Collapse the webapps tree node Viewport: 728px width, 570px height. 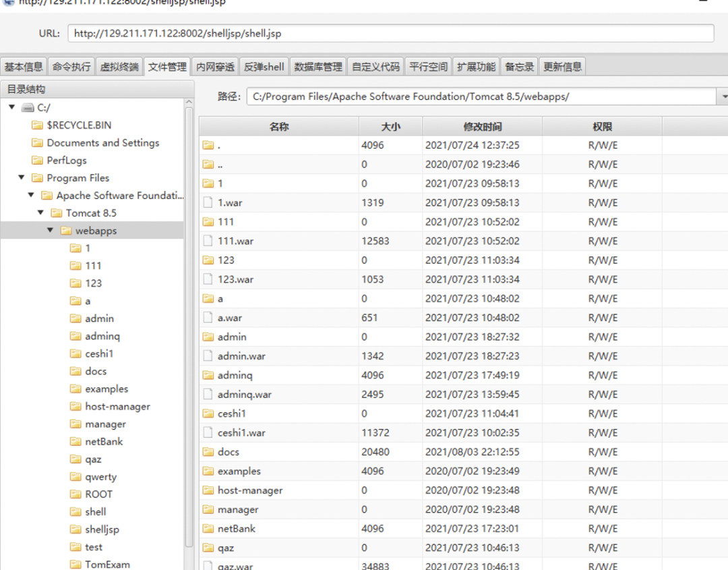click(x=50, y=231)
